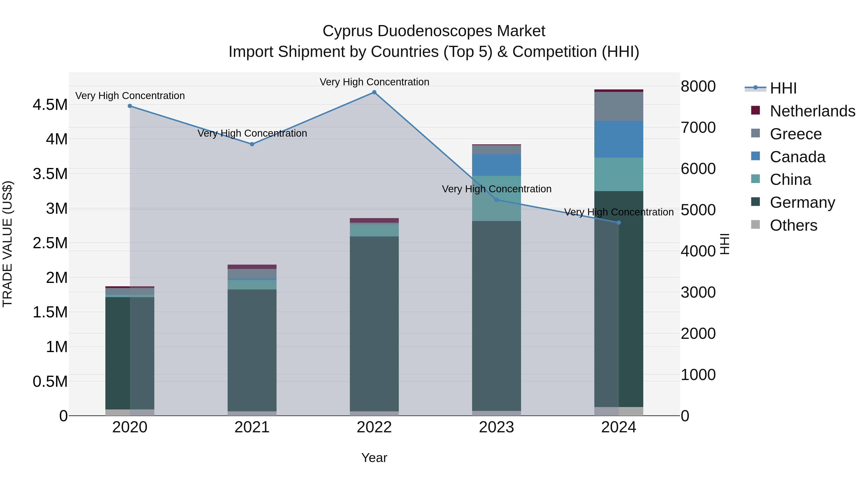Click the China bar segment for 2023
Image resolution: width=868 pixels, height=488 pixels.
coord(496,198)
